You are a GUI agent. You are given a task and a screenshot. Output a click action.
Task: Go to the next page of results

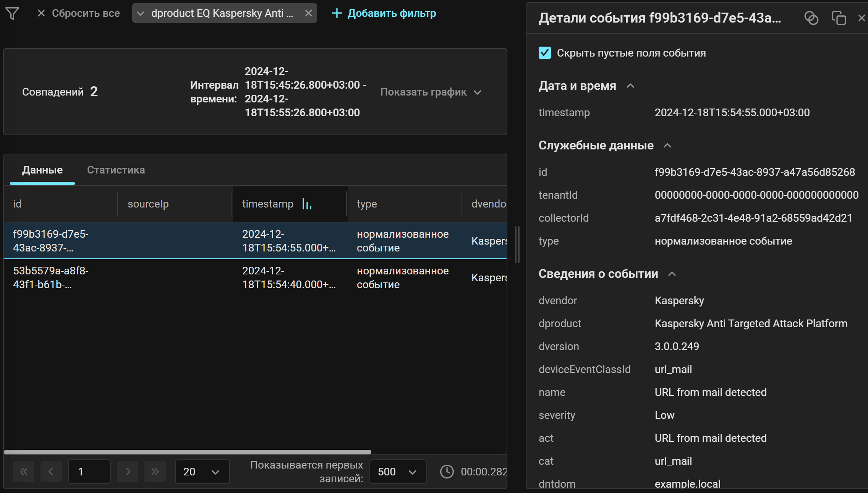128,472
